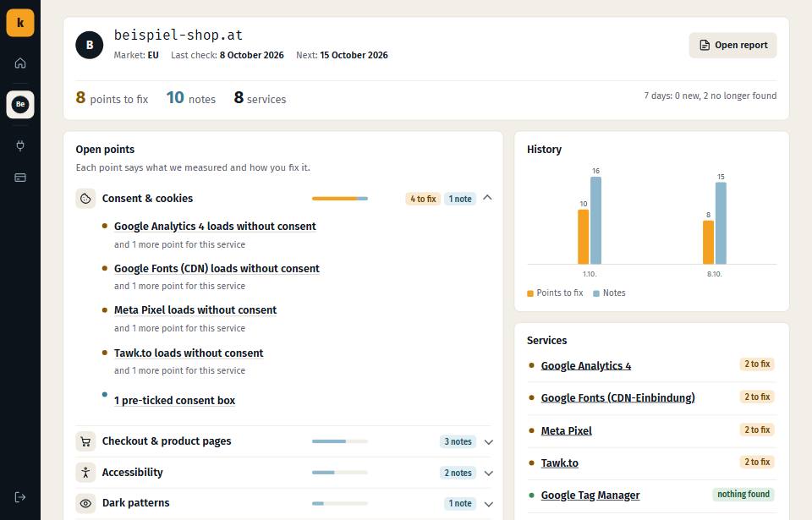Click the orange 8.10. bar showing 8
Image resolution: width=812 pixels, height=520 pixels.
[x=709, y=243]
